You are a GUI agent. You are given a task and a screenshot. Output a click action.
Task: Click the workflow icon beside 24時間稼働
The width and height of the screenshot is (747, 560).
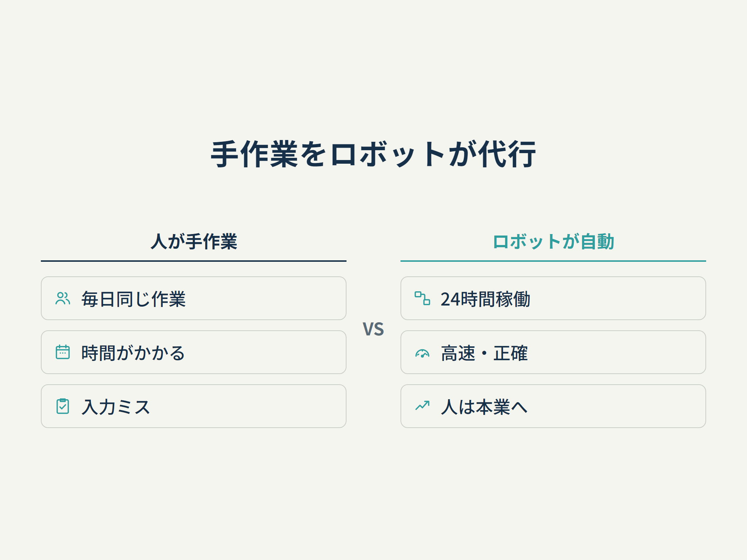pyautogui.click(x=422, y=299)
